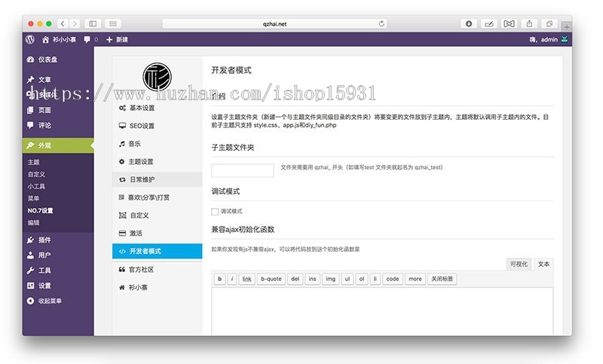Open the admin user account menu
603x364 pixels.
tap(549, 39)
